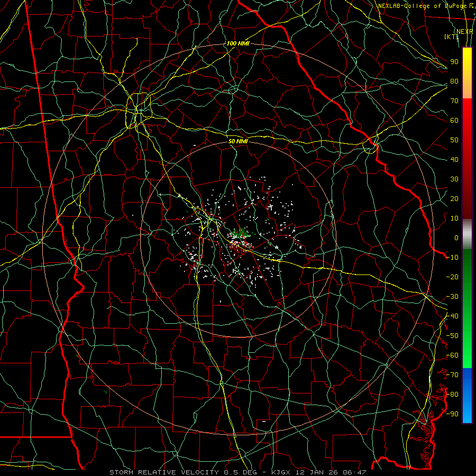Viewport: 476px width, 476px height.
Task: Click the -90 value on the velocity scale
Action: (452, 414)
